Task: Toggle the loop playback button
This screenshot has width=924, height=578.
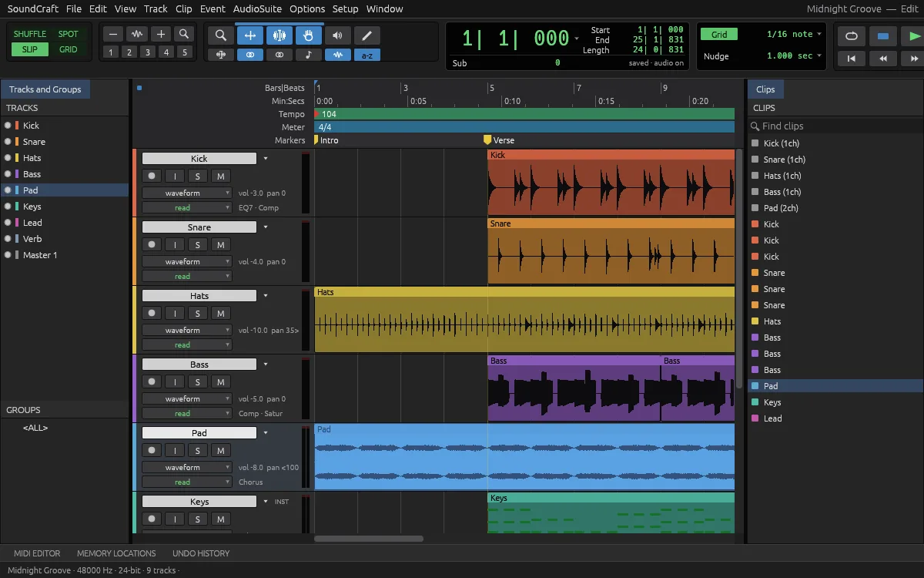Action: [x=852, y=35]
